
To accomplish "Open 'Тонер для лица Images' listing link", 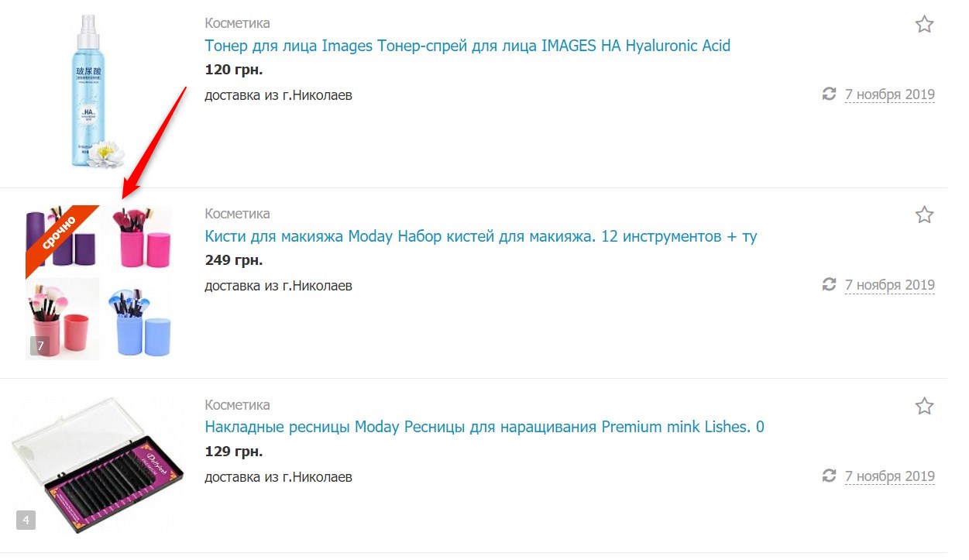I will (x=467, y=46).
